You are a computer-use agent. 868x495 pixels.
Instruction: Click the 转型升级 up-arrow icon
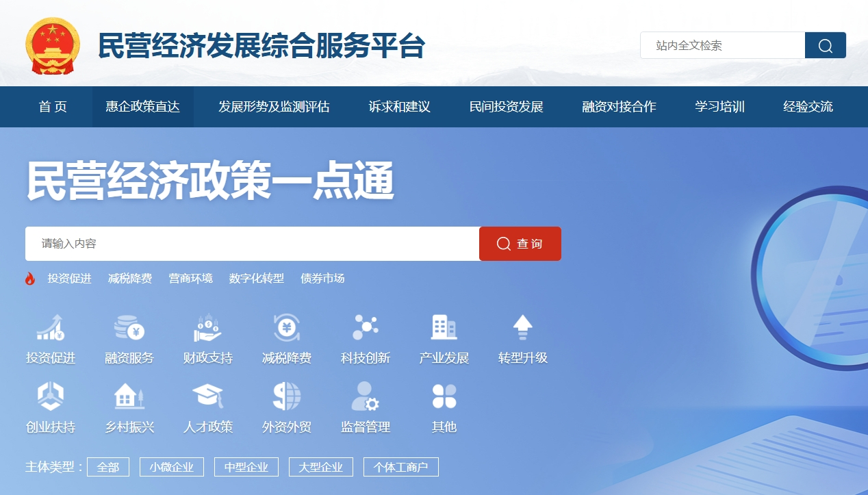click(523, 328)
